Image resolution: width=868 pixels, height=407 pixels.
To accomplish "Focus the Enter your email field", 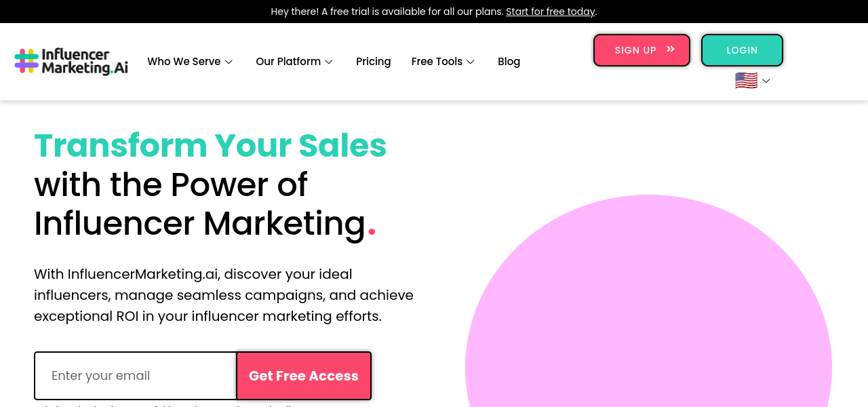I will [136, 376].
